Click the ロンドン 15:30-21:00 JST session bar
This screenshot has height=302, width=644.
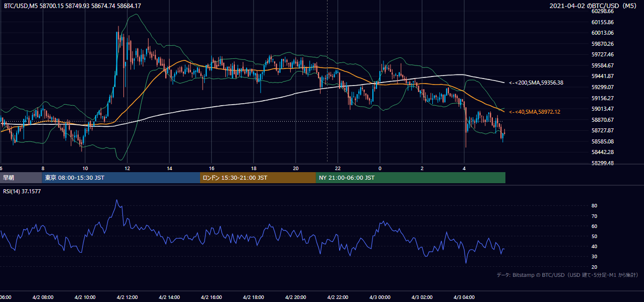coord(258,177)
